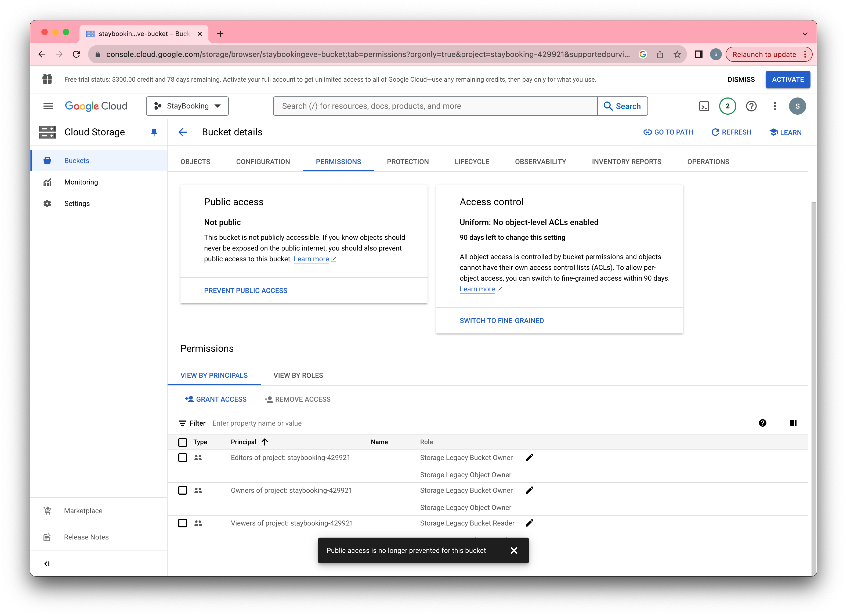This screenshot has height=616, width=847.
Task: Switch to the Configuration tab
Action: coord(263,162)
